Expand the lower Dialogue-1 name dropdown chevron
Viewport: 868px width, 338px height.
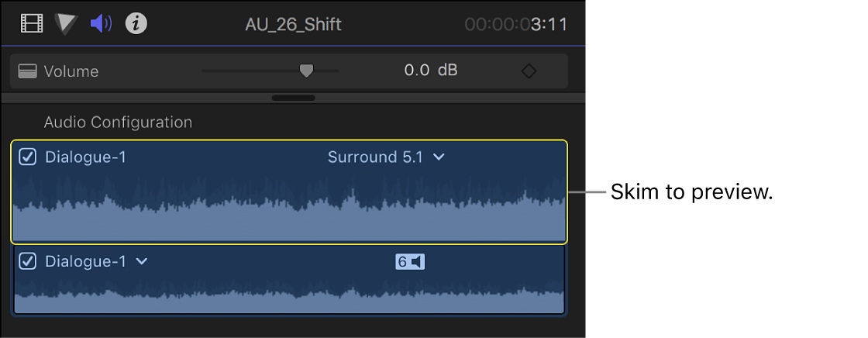click(x=142, y=262)
